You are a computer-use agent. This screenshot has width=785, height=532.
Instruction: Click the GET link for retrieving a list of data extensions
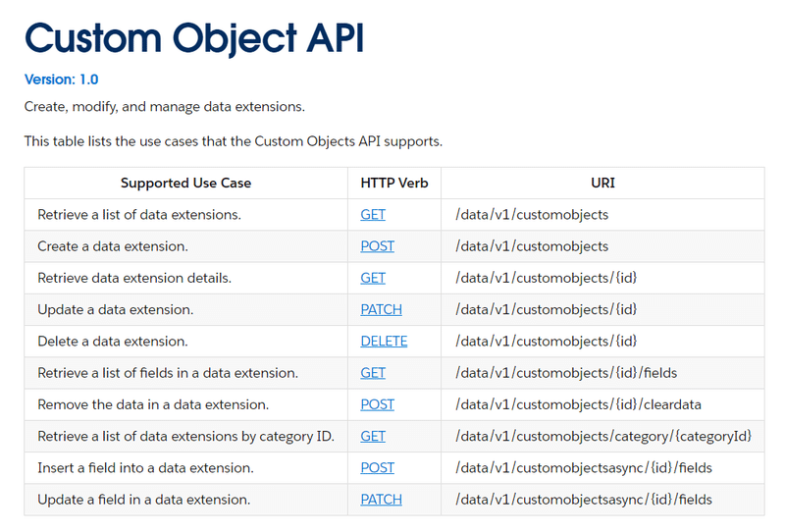coord(373,215)
